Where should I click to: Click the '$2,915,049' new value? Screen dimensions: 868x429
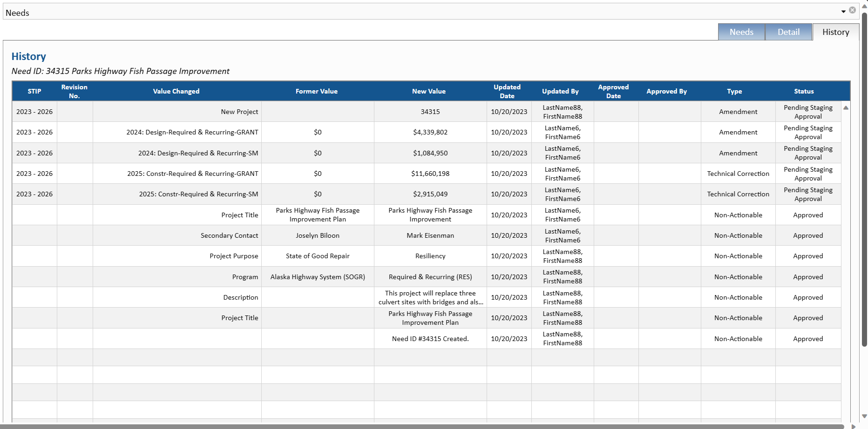430,194
